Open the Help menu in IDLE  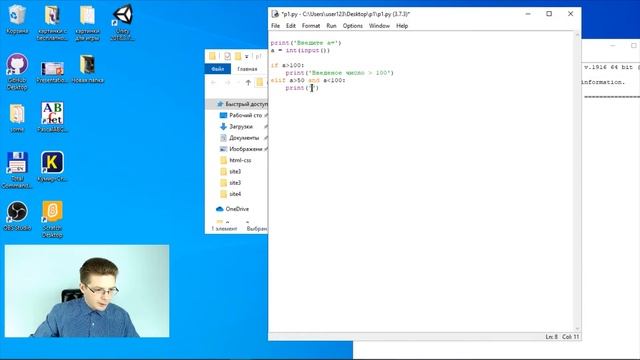click(402, 26)
